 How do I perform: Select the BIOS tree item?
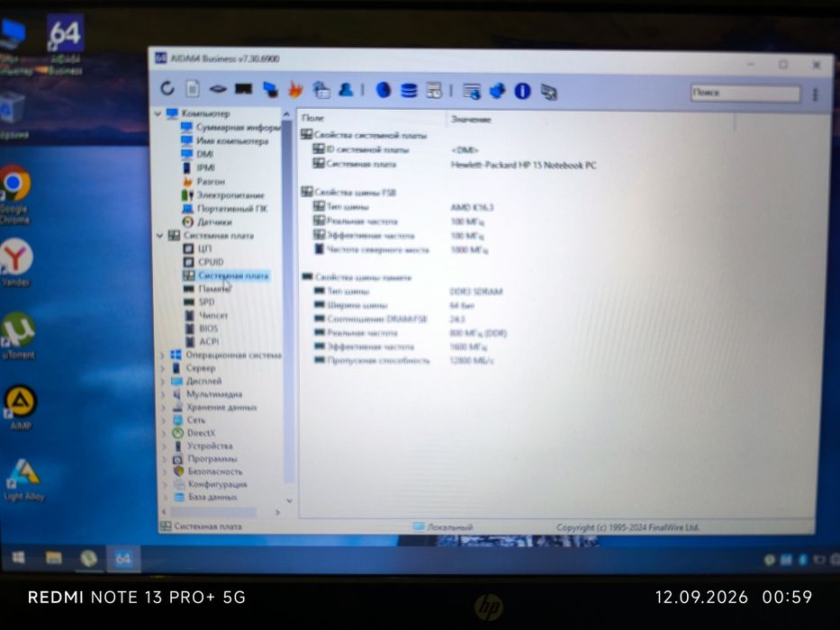[x=202, y=328]
